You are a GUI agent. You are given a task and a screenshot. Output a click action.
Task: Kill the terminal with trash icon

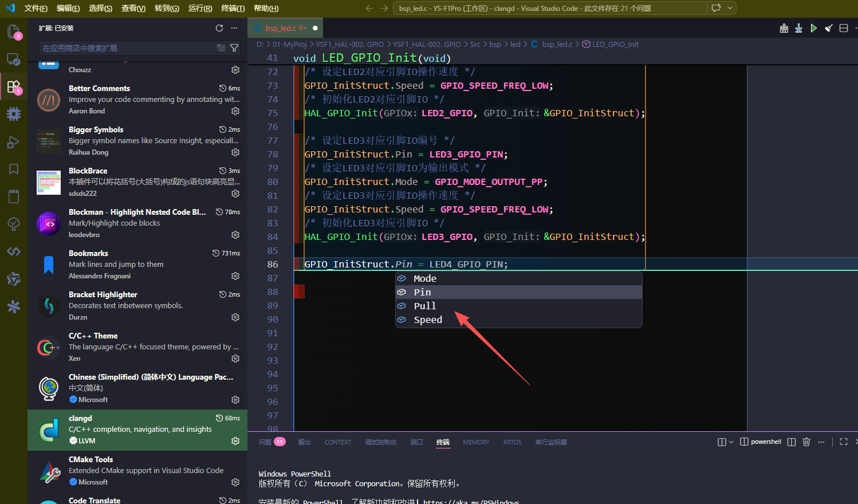click(x=806, y=442)
